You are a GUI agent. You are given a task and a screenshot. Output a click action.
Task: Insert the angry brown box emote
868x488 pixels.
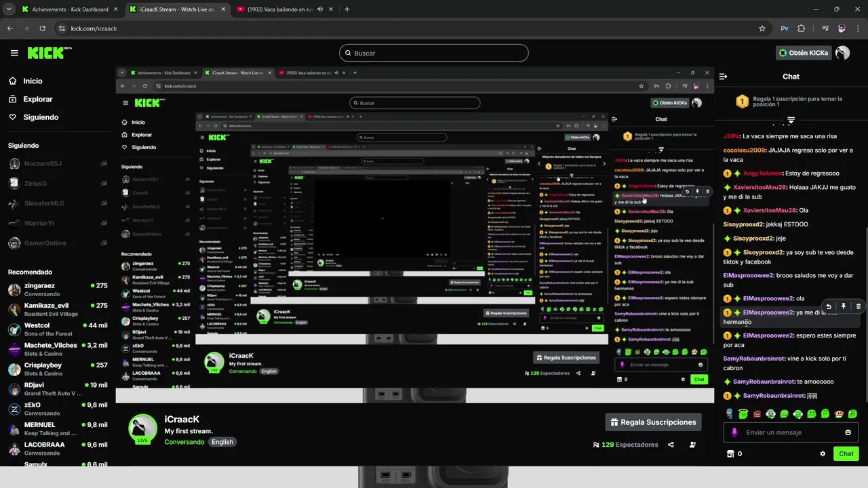(x=757, y=413)
